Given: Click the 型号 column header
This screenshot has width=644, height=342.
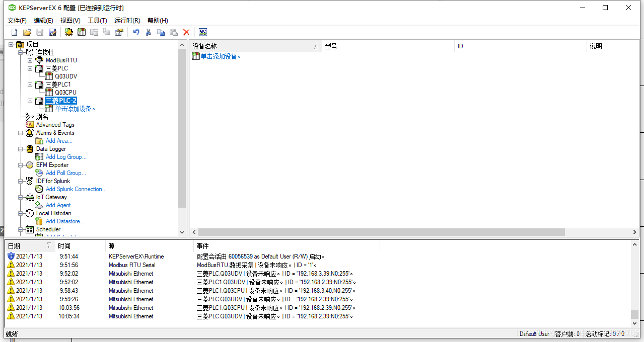Looking at the screenshot, I should [x=388, y=46].
